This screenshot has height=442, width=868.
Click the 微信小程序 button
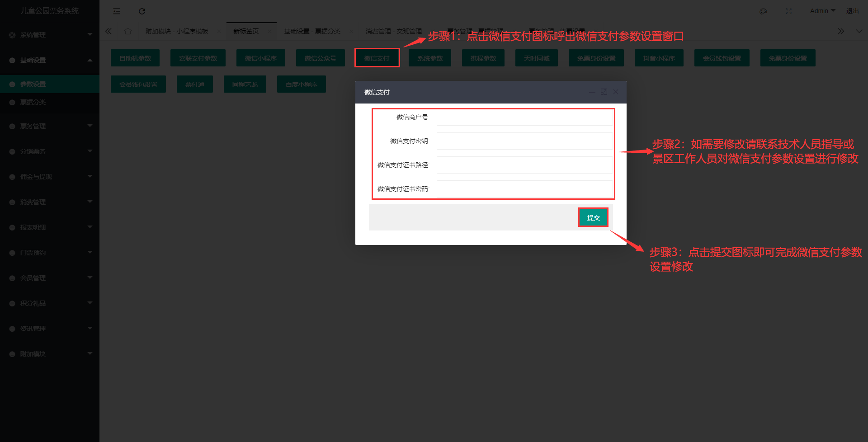(x=261, y=58)
